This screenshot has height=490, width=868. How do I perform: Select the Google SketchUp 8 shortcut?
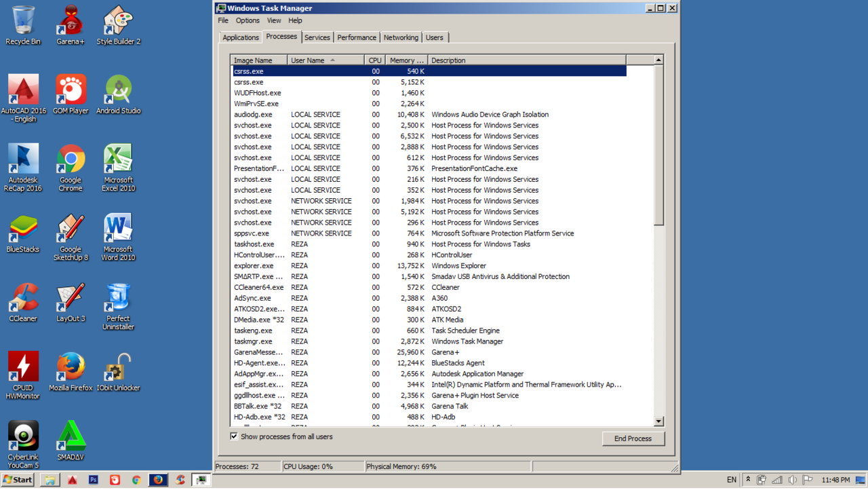pos(71,237)
